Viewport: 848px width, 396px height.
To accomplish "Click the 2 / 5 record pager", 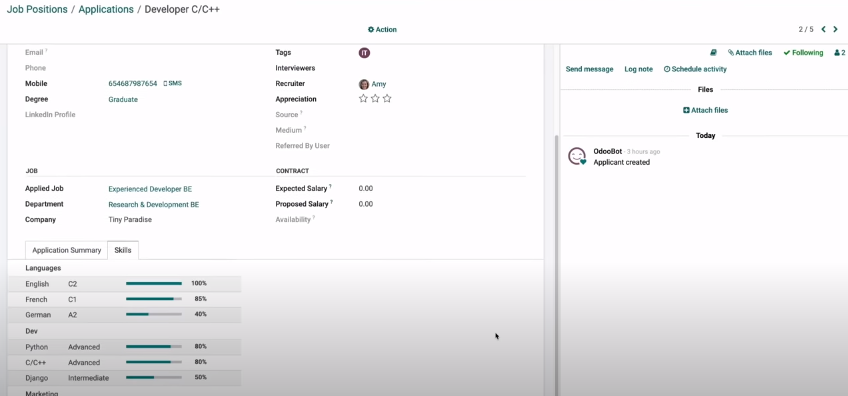I will [806, 30].
